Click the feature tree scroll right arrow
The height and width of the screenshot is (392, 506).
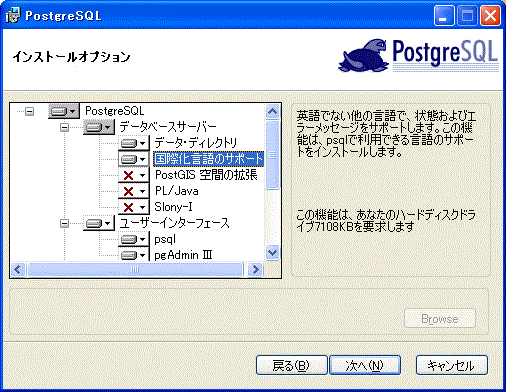pyautogui.click(x=256, y=269)
